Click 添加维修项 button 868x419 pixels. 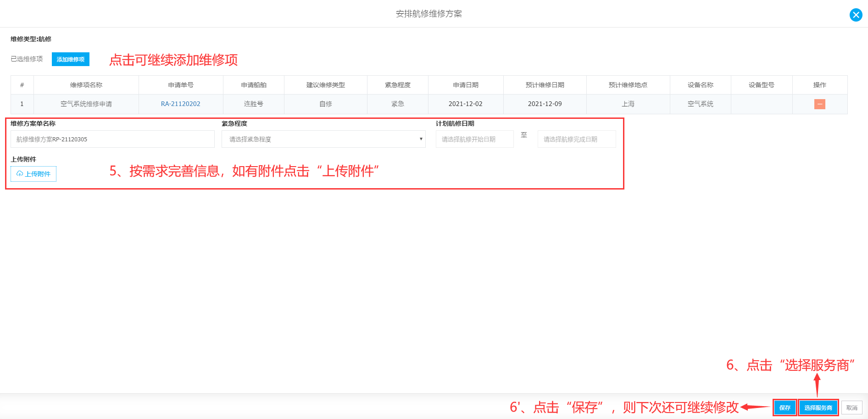[70, 59]
